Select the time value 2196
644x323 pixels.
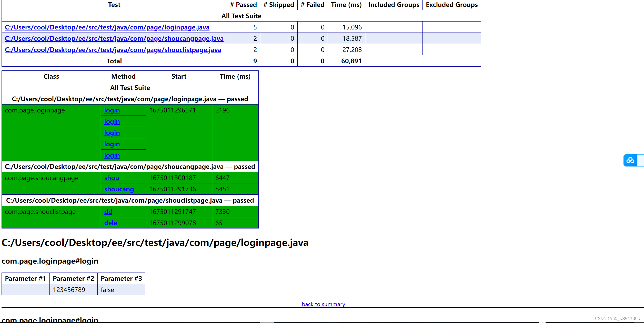[222, 110]
